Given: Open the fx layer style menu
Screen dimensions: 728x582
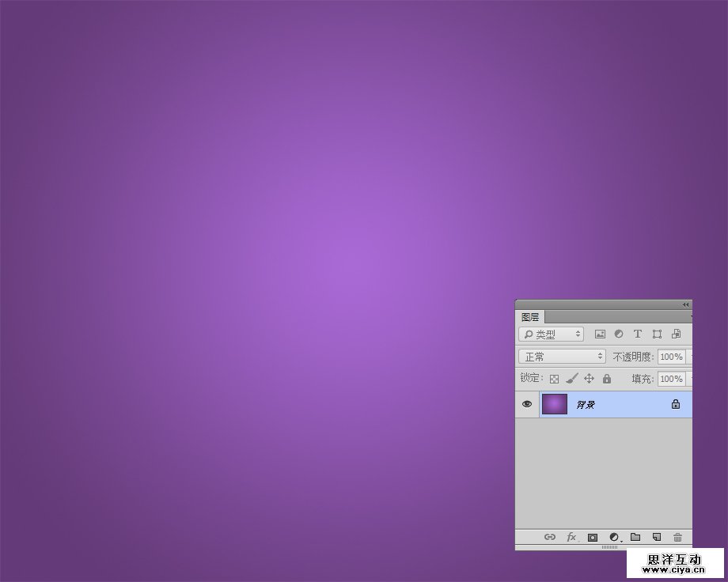Looking at the screenshot, I should click(x=571, y=537).
